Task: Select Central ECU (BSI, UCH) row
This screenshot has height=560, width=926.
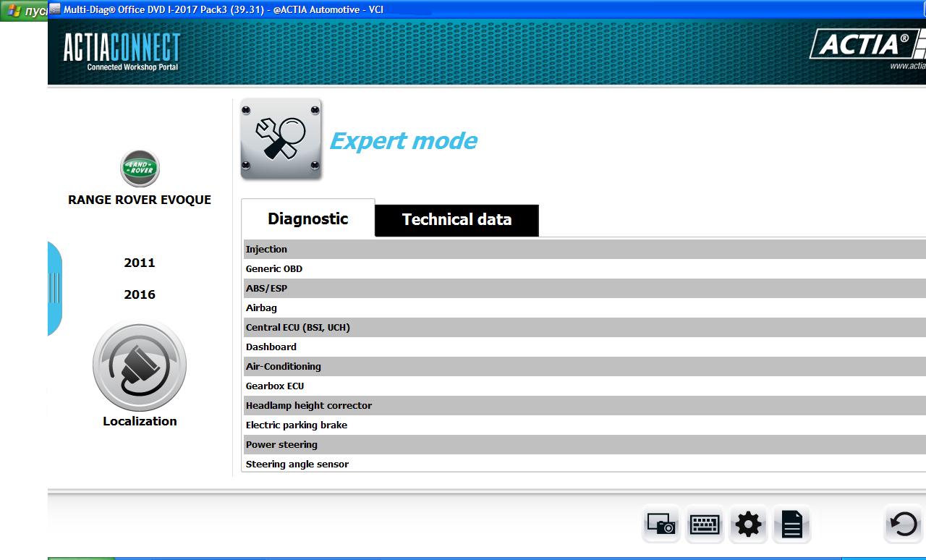Action: tap(585, 327)
